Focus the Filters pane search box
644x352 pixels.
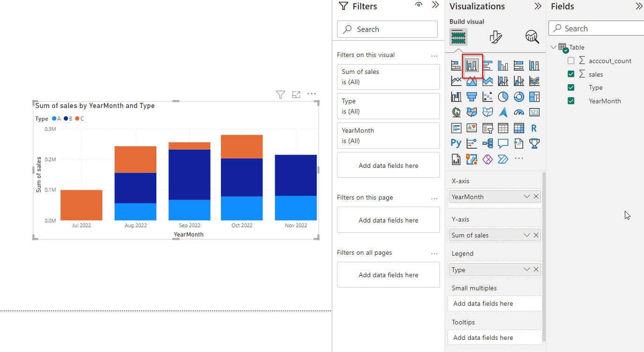(387, 29)
